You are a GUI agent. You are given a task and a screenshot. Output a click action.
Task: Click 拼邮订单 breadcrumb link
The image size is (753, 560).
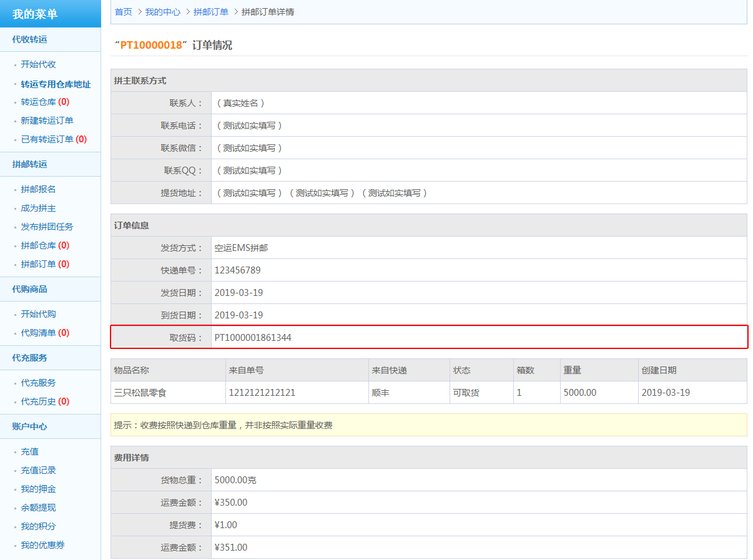pyautogui.click(x=211, y=12)
